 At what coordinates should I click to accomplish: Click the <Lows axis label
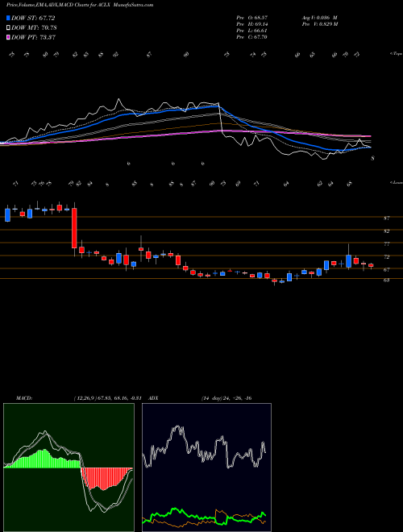pos(396,182)
